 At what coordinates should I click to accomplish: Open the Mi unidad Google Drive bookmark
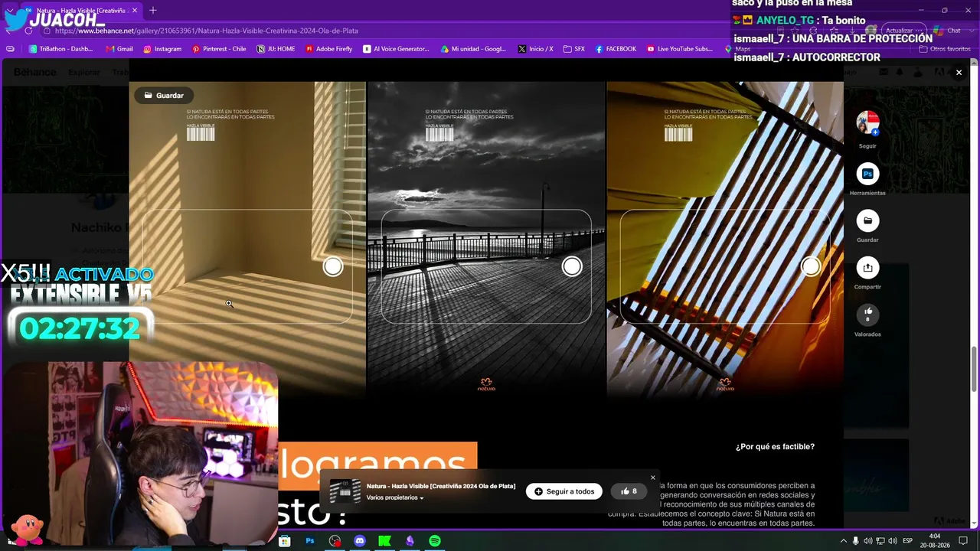[x=473, y=49]
